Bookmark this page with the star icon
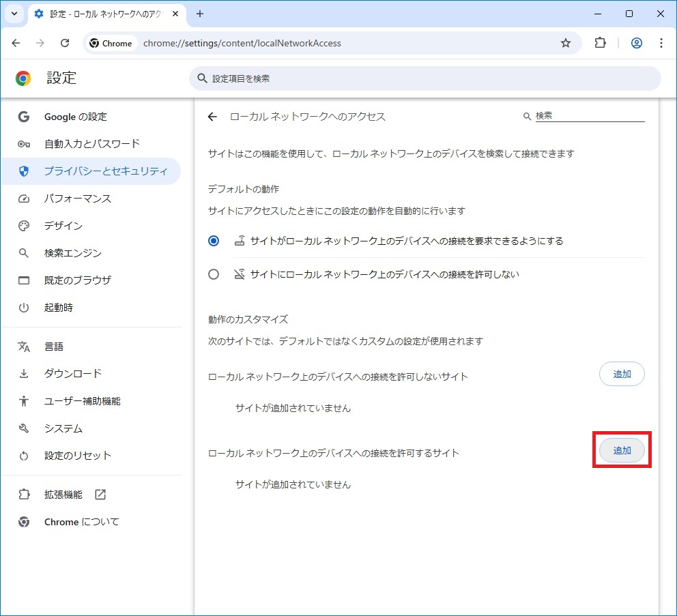 click(565, 42)
